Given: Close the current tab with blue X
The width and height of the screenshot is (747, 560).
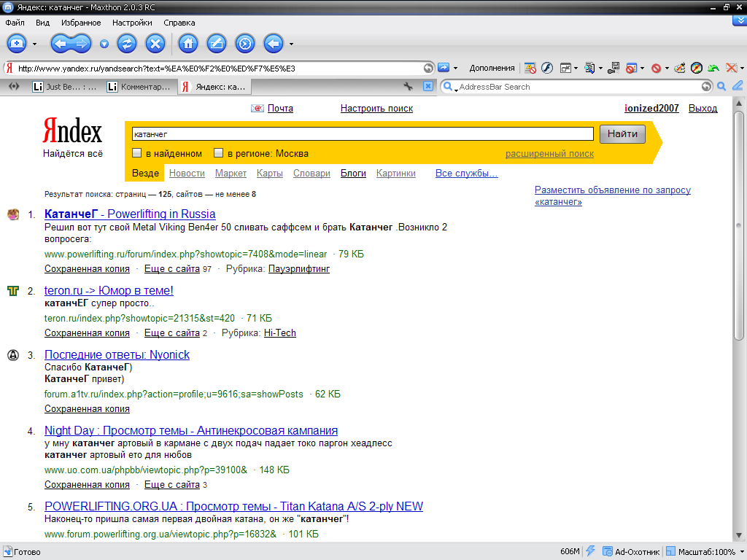Looking at the screenshot, I should click(x=428, y=86).
